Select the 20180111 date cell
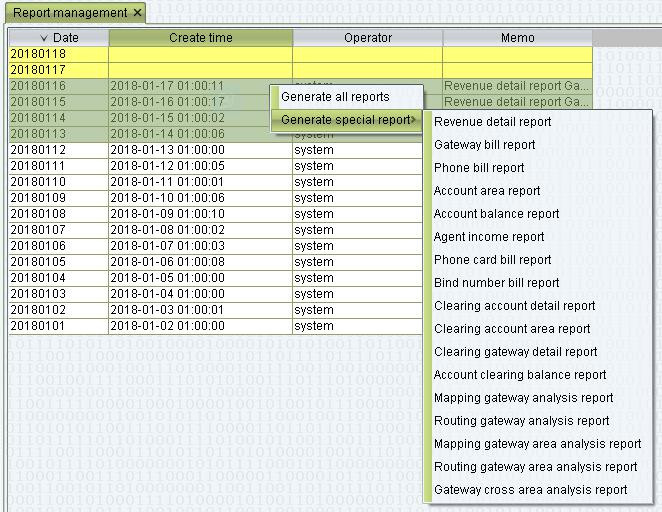 (59, 166)
